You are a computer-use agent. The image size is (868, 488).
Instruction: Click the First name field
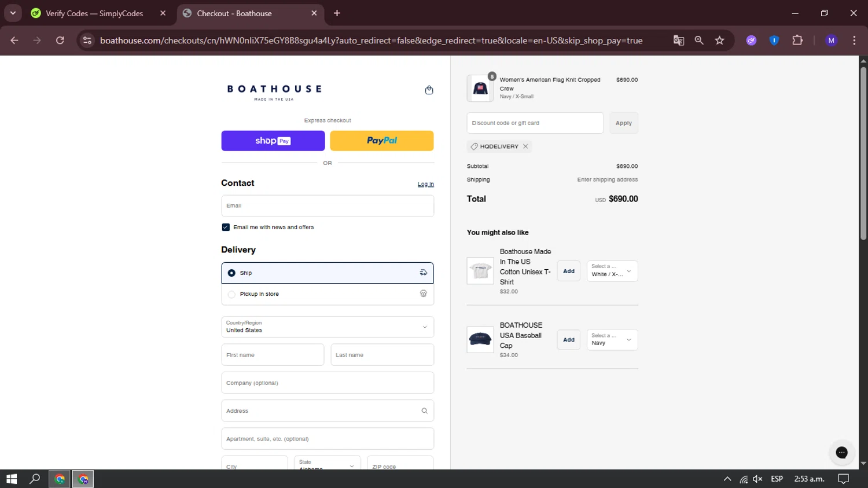click(x=273, y=355)
